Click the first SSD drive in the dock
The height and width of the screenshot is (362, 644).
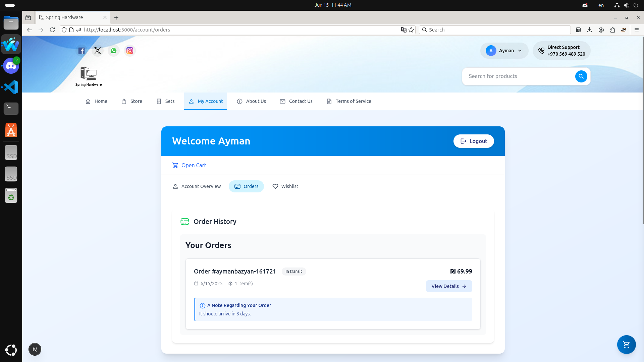tap(11, 153)
